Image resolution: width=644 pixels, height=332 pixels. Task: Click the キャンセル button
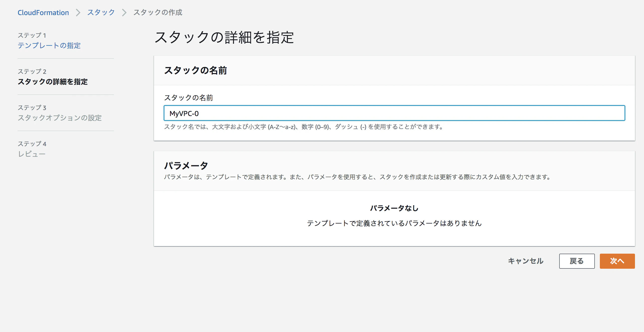pyautogui.click(x=526, y=261)
